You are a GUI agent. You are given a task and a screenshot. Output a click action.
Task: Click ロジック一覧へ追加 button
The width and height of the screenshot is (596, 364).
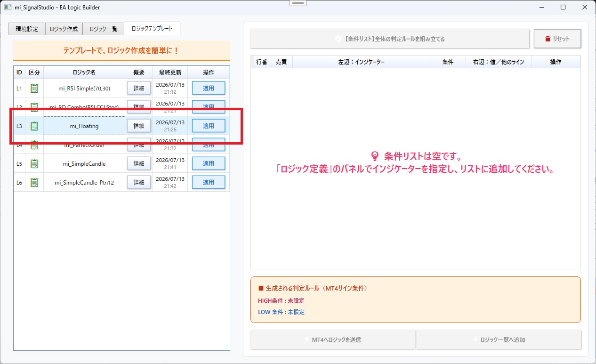(499, 340)
